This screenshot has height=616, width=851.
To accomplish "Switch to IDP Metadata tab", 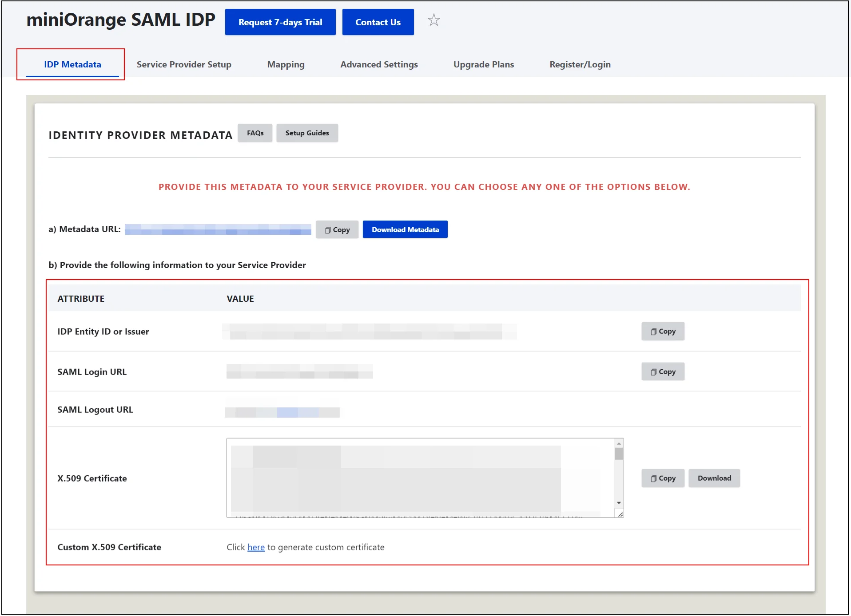I will point(72,64).
